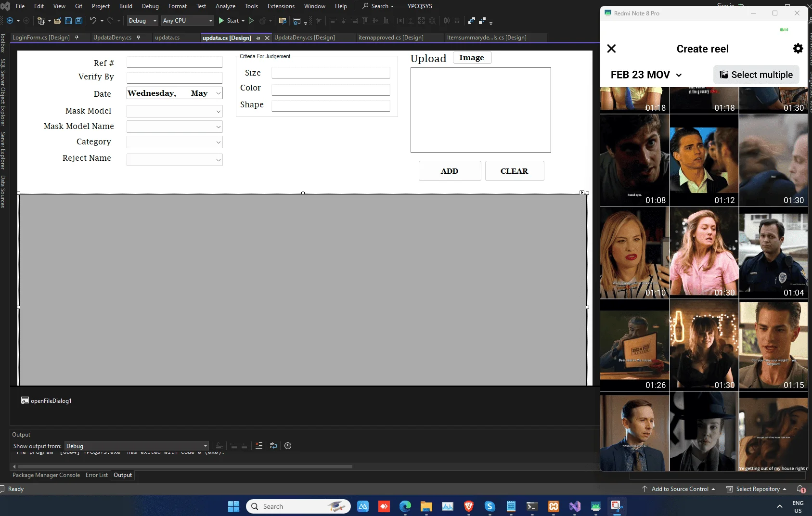Open the Error List tab
The width and height of the screenshot is (812, 516).
pos(97,475)
